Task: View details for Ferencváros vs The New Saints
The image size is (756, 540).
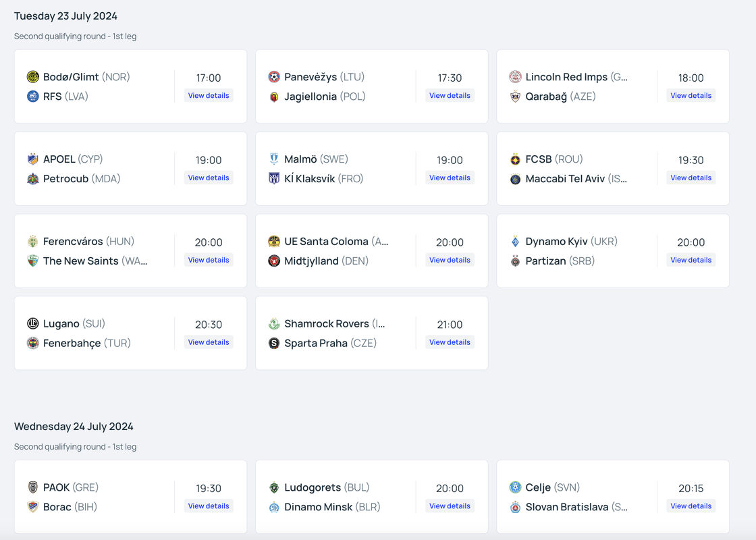Action: click(209, 260)
